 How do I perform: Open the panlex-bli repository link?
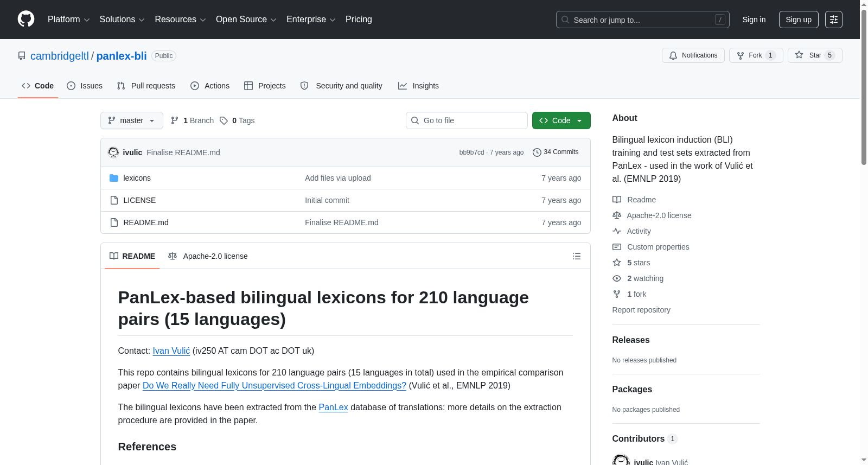point(122,56)
